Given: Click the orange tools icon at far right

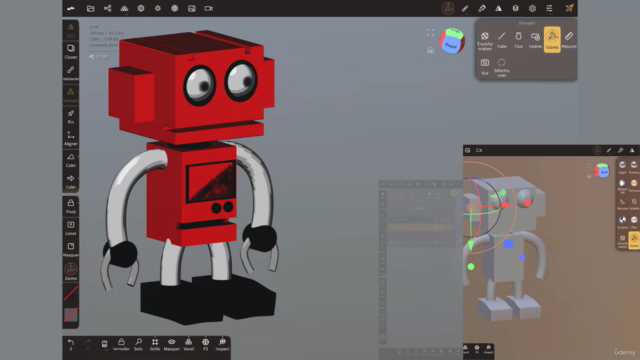Looking at the screenshot, I should 569,8.
